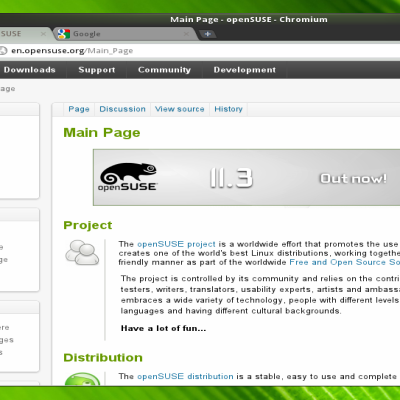Open the History tab
This screenshot has height=400, width=400.
(x=228, y=109)
